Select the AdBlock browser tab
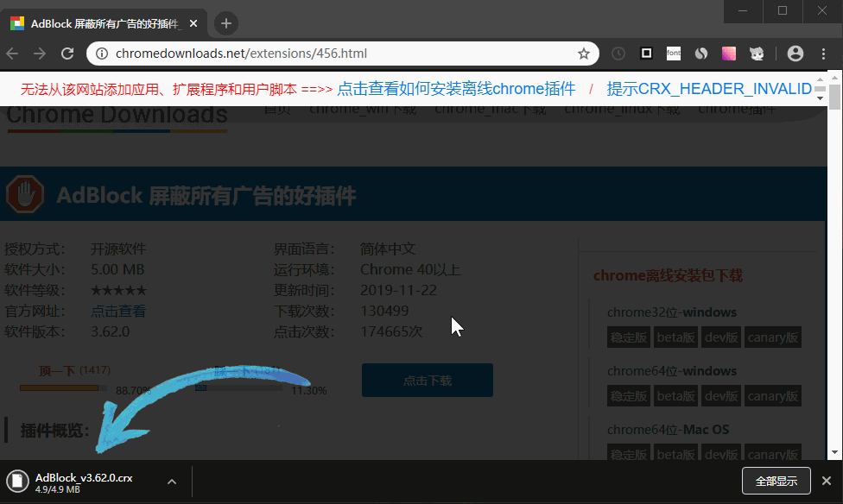This screenshot has height=504, width=843. 105,23
